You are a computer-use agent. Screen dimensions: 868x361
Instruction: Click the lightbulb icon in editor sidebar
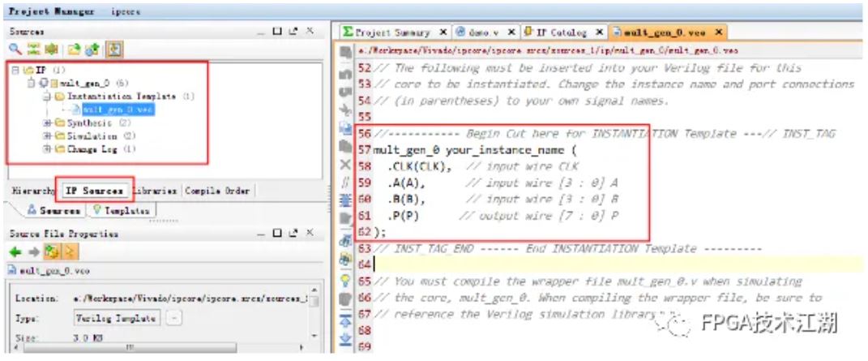pos(346,280)
